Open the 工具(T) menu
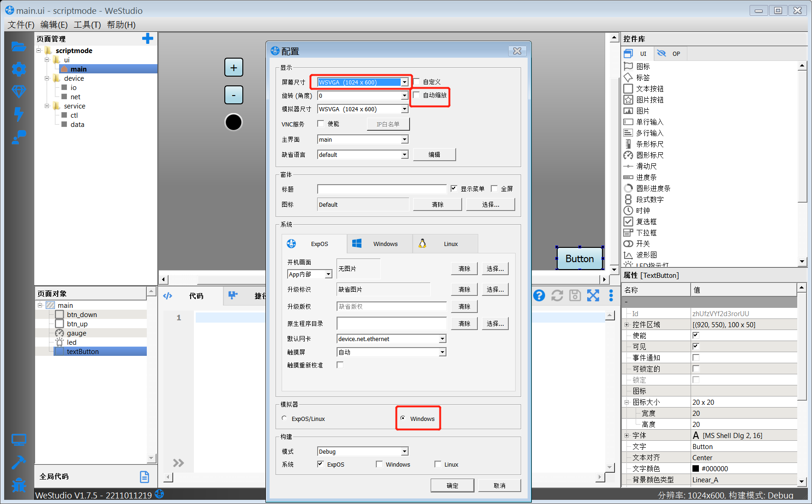 point(87,24)
